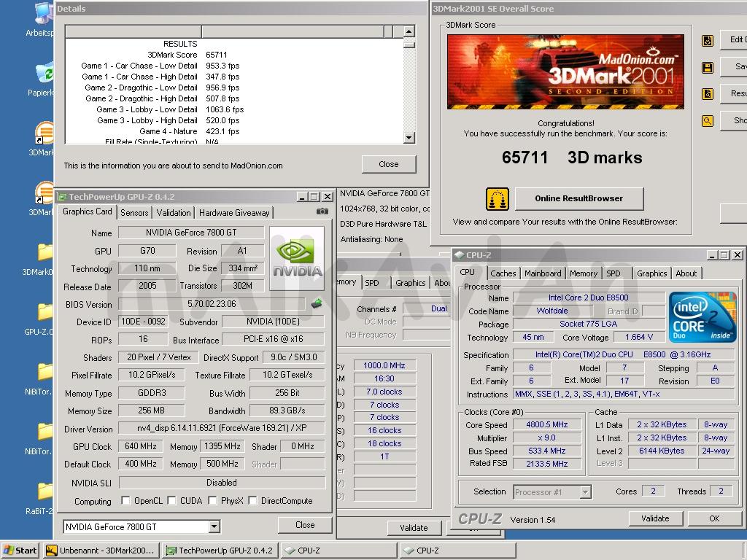The width and height of the screenshot is (747, 560).
Task: Click the BIOS save chip icon in GPU-Z
Action: 317,303
